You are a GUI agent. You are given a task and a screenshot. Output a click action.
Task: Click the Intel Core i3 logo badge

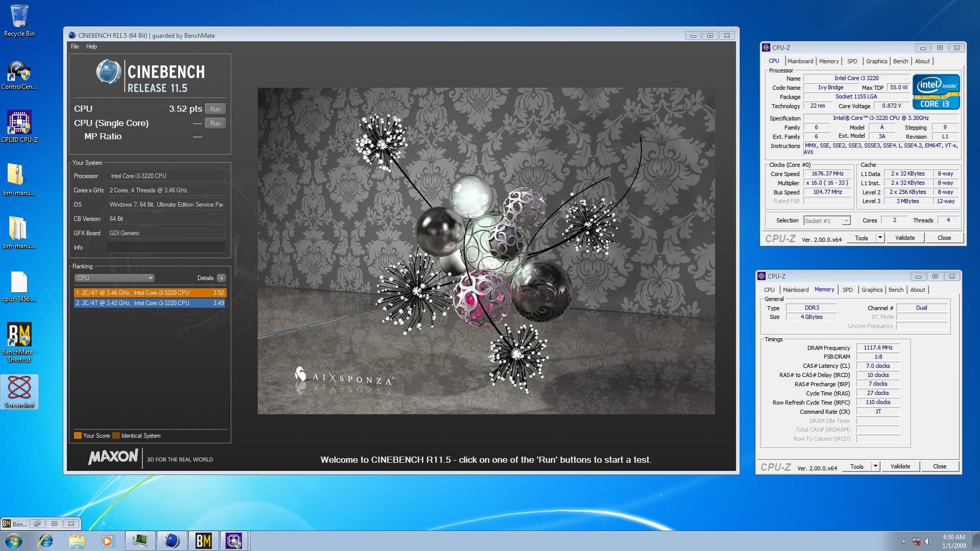937,92
